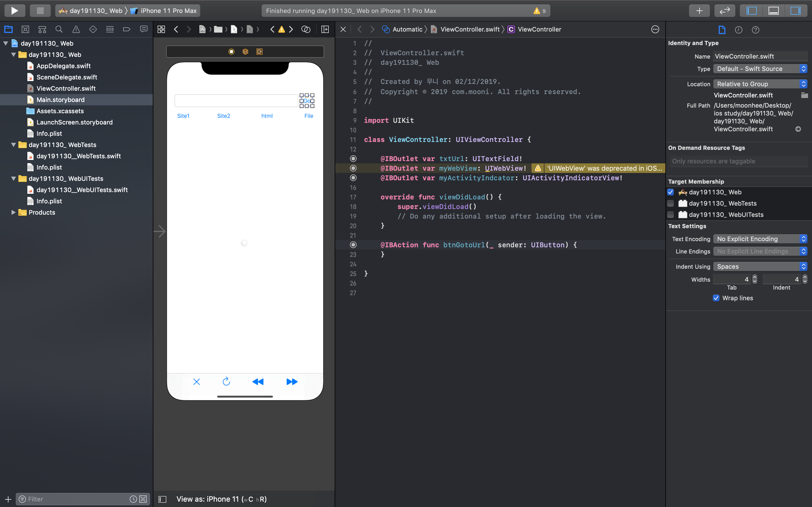Viewport: 812px width, 507px height.
Task: Select AppDelegate.swift in the navigator
Action: [x=63, y=66]
